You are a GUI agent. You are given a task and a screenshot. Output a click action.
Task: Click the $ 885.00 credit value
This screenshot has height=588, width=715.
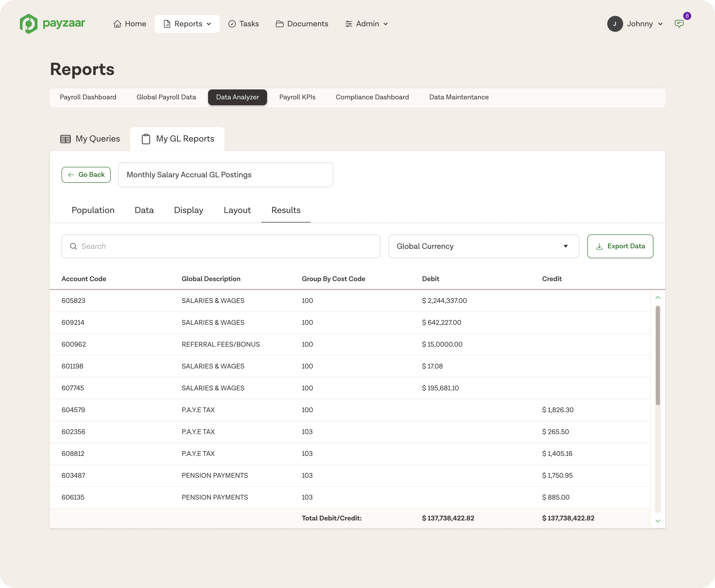(556, 497)
